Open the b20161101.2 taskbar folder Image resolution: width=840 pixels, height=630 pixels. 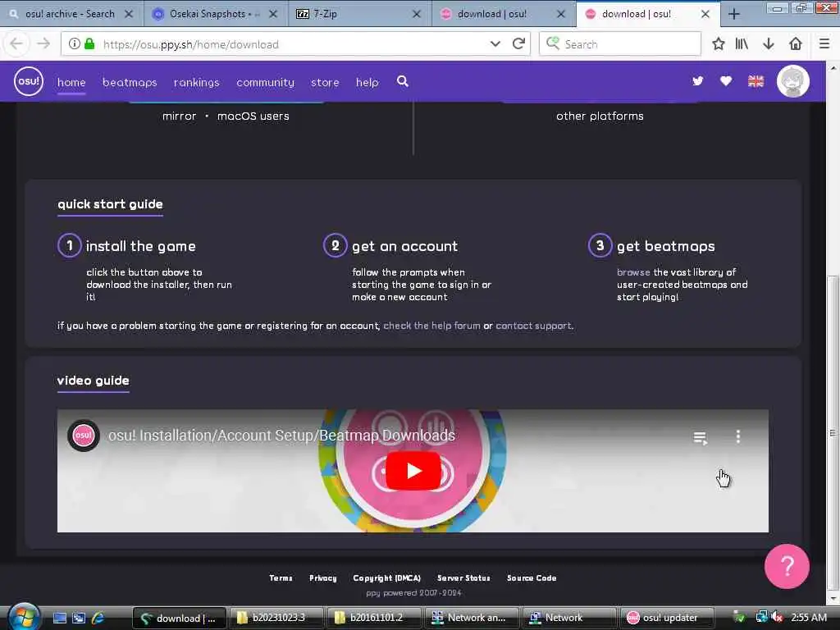(374, 618)
